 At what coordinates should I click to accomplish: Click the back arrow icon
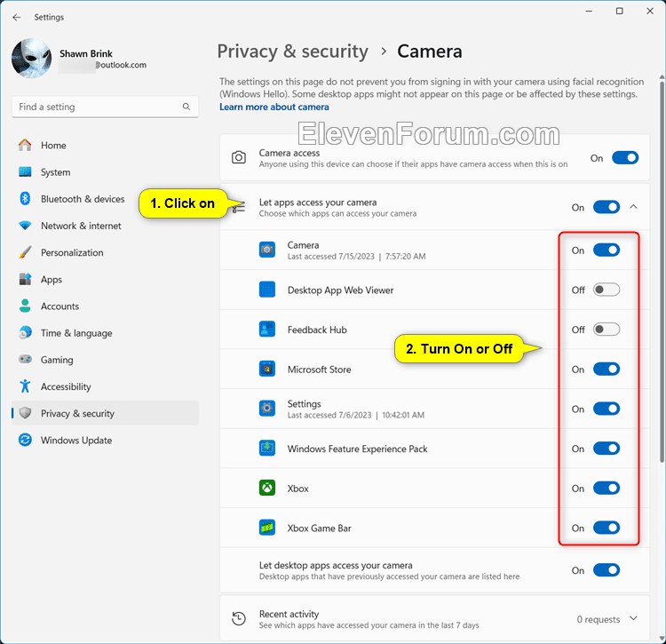tap(17, 17)
